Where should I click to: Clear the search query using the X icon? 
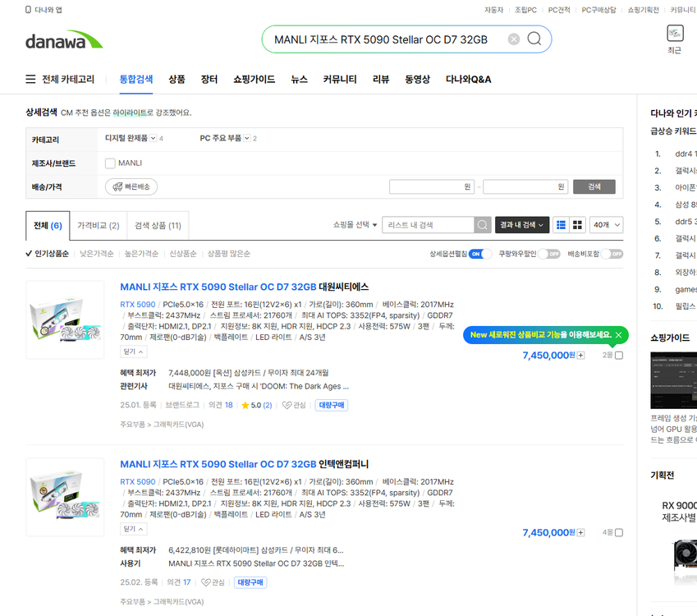coord(513,39)
